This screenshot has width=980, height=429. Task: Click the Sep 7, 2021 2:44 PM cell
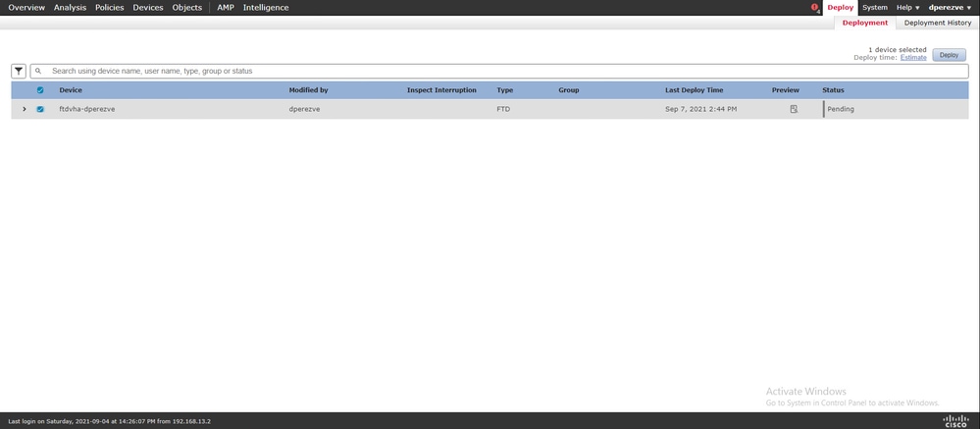point(700,109)
